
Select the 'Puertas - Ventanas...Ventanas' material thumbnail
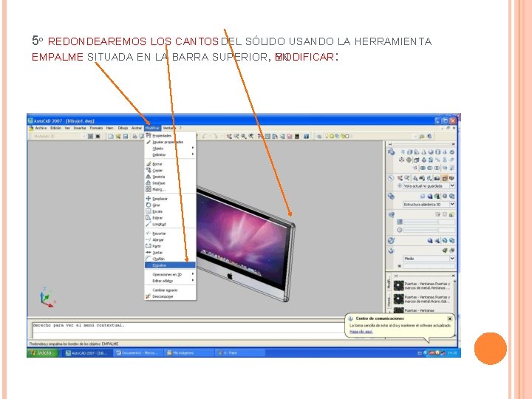[399, 286]
